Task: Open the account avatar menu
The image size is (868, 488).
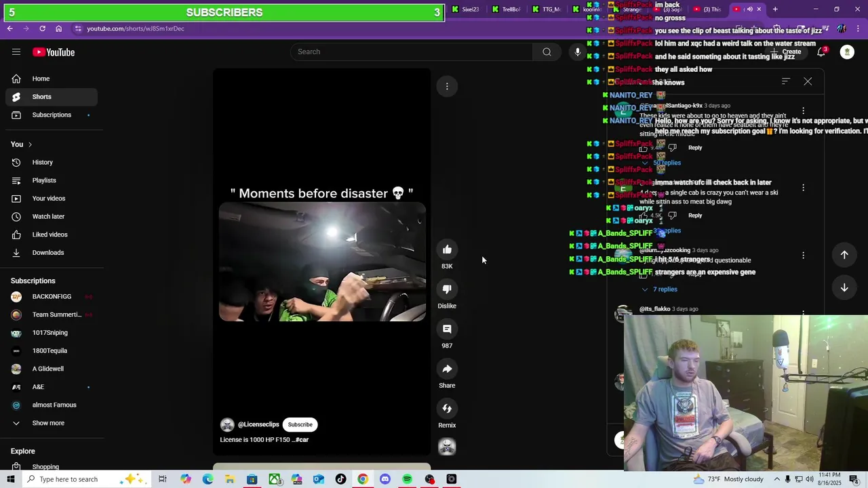Action: pos(847,52)
